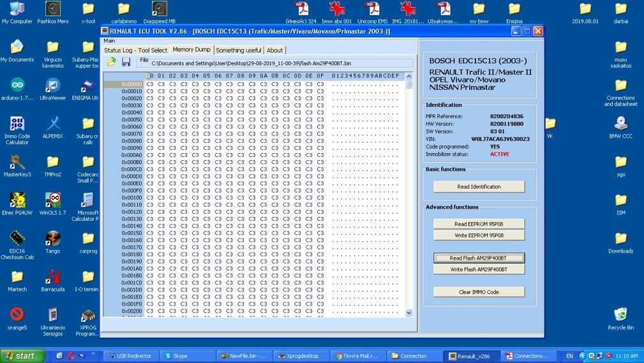Open the MasterKey3 desktop shortcut

pos(17,166)
